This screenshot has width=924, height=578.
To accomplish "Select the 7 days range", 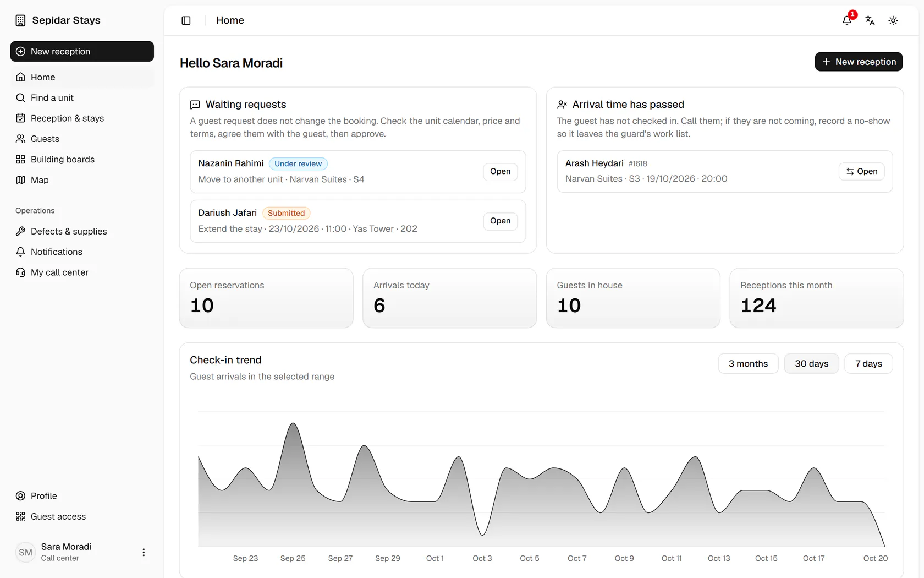I will (x=868, y=363).
